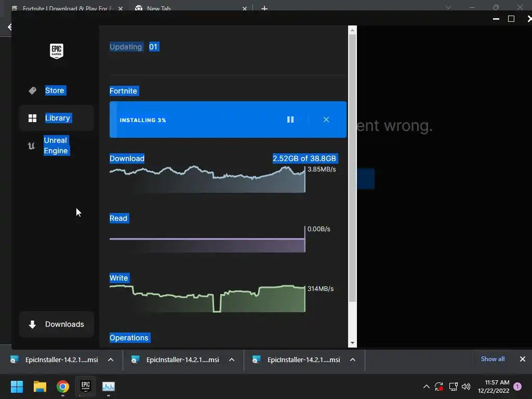This screenshot has height=399, width=532.
Task: Open the network status tray icon
Action: [453, 387]
